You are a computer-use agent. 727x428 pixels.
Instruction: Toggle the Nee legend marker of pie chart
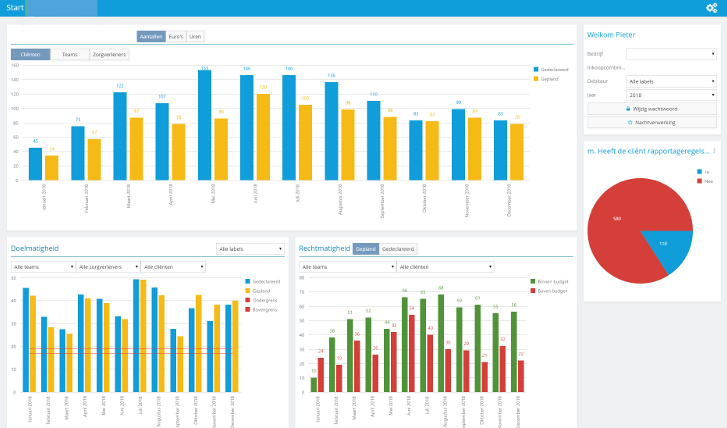pos(699,181)
